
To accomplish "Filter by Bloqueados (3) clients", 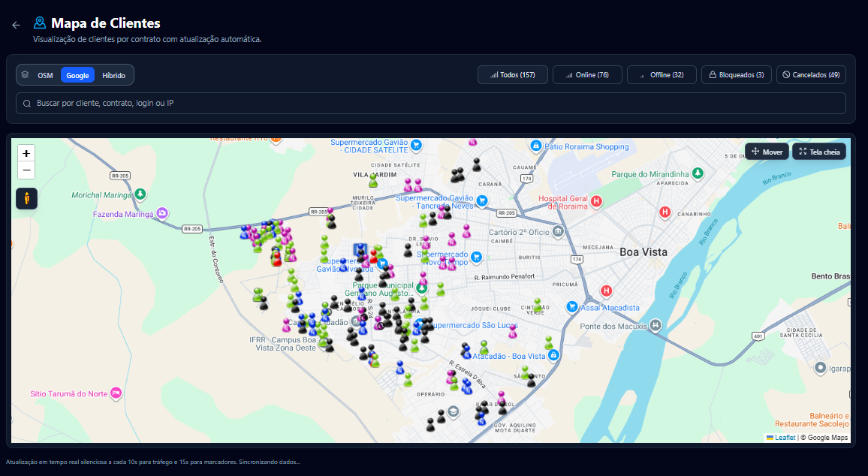I will coord(737,75).
